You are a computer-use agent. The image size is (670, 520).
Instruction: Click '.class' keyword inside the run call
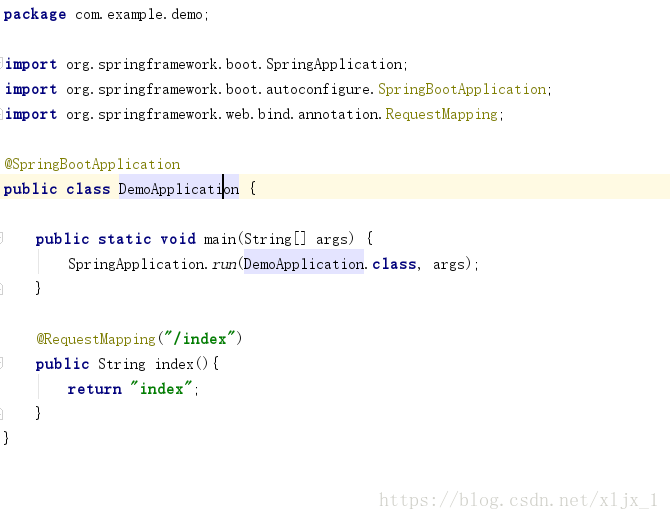click(x=392, y=264)
